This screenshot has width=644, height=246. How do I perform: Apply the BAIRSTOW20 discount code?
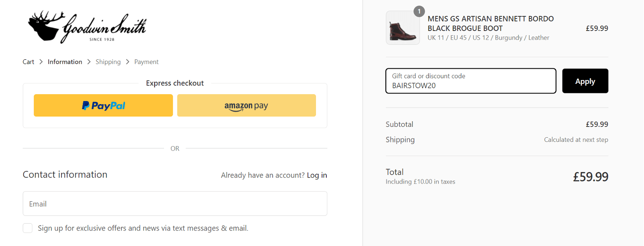coord(585,81)
